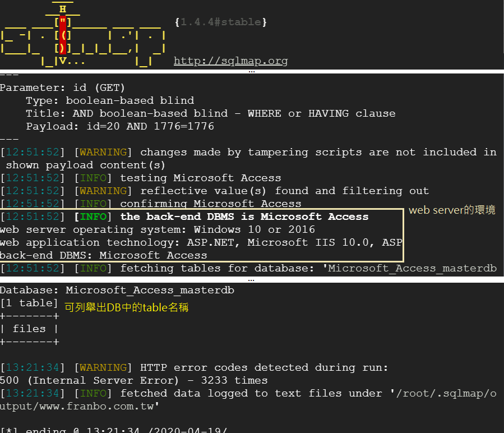Click 'the back-end DBMS is Microsoft Access' line
The width and height of the screenshot is (504, 433).
click(184, 216)
